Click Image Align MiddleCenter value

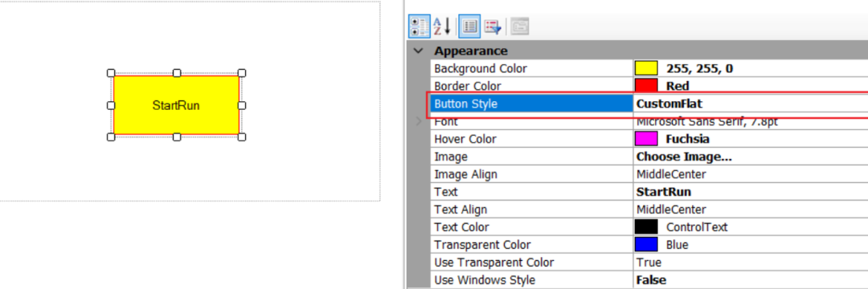[671, 174]
